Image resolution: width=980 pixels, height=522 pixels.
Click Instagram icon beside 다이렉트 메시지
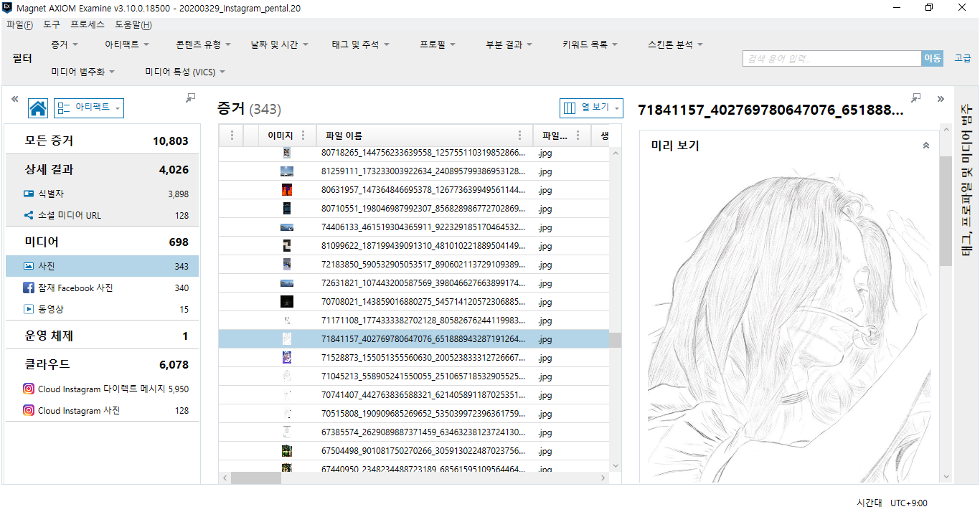[29, 389]
